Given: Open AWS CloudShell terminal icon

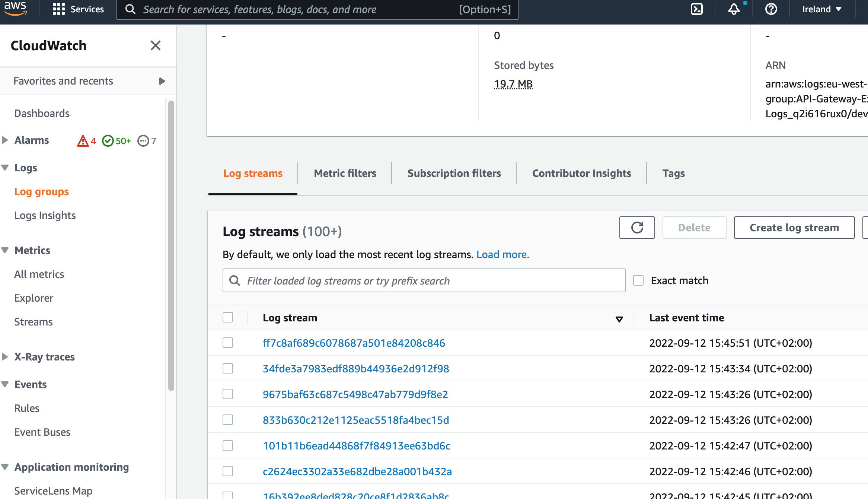Looking at the screenshot, I should (x=696, y=9).
